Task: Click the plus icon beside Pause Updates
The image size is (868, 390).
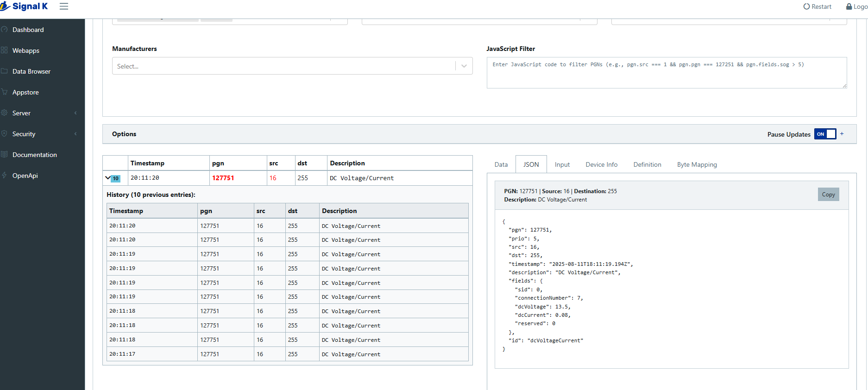Action: click(842, 134)
